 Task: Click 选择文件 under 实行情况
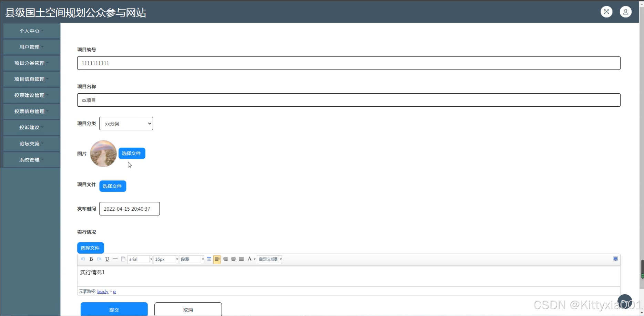pos(90,248)
